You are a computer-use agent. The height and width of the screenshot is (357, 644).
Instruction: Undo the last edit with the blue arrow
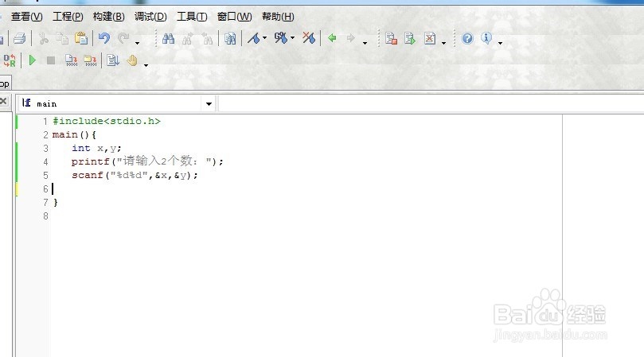(104, 39)
